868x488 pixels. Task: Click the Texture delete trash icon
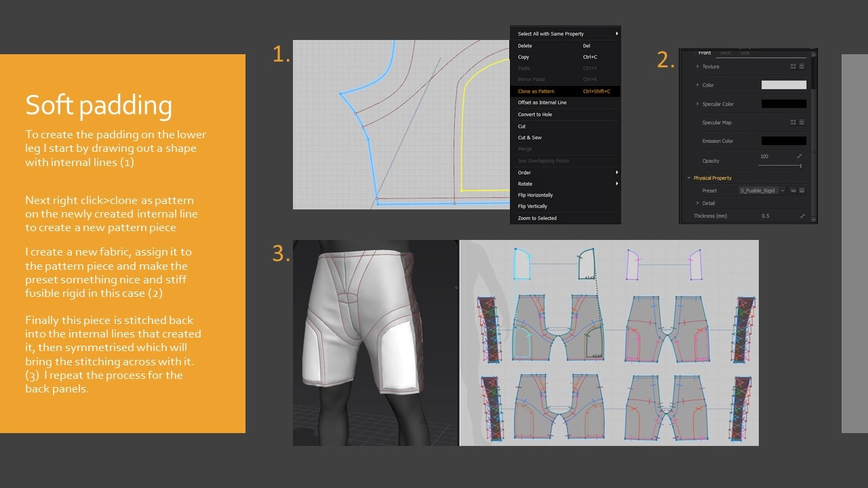tap(802, 66)
